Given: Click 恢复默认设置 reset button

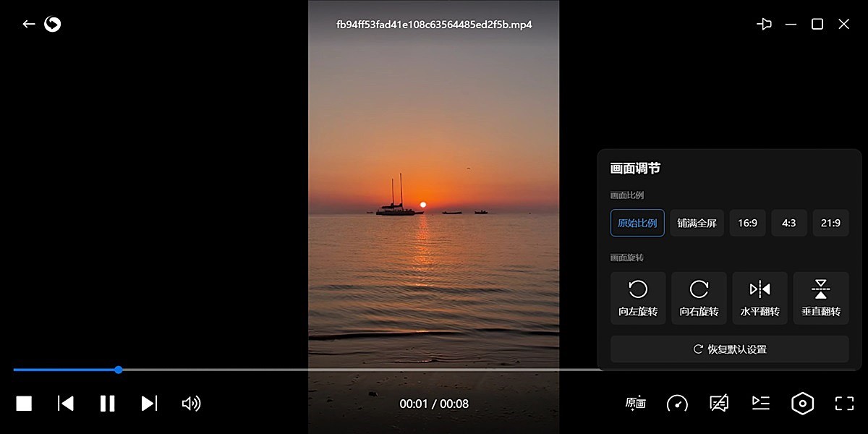Looking at the screenshot, I should 729,349.
